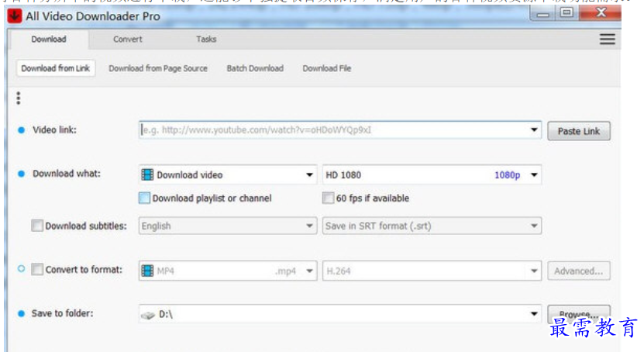Open the H.264 codec dropdown
Image resolution: width=644 pixels, height=352 pixels.
tap(432, 271)
